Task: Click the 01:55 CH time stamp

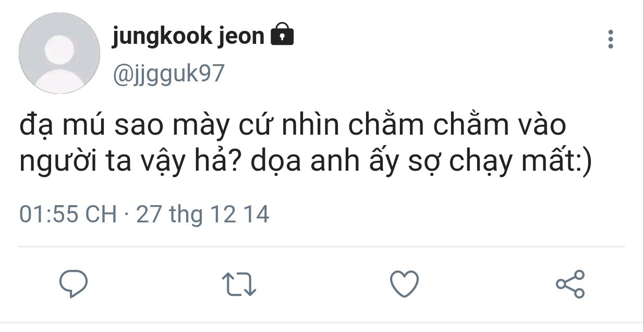Action: (68, 215)
